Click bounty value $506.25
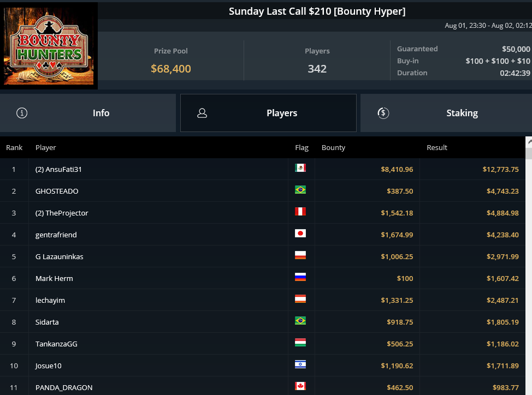Image resolution: width=532 pixels, height=395 pixels. click(400, 344)
